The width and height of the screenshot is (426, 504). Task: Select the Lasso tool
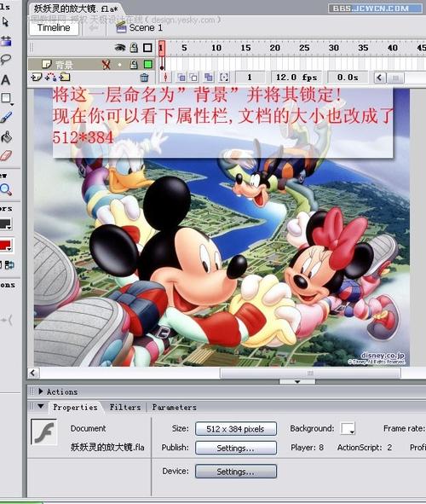pos(5,60)
